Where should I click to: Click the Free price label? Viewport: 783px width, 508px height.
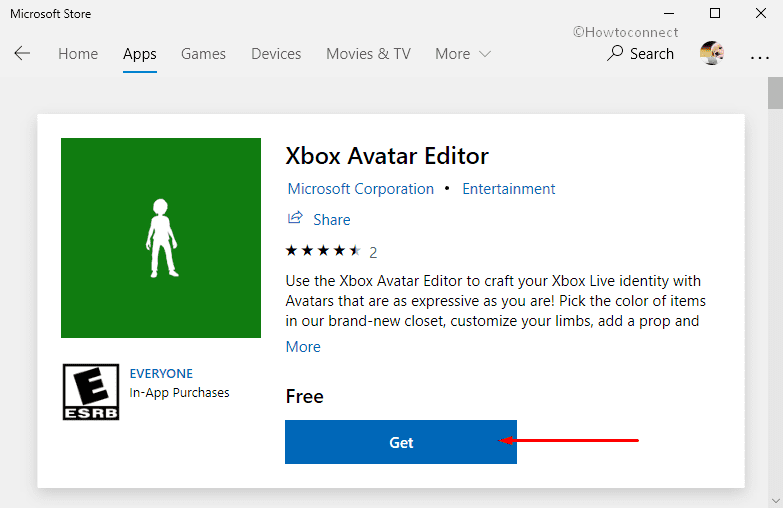305,397
